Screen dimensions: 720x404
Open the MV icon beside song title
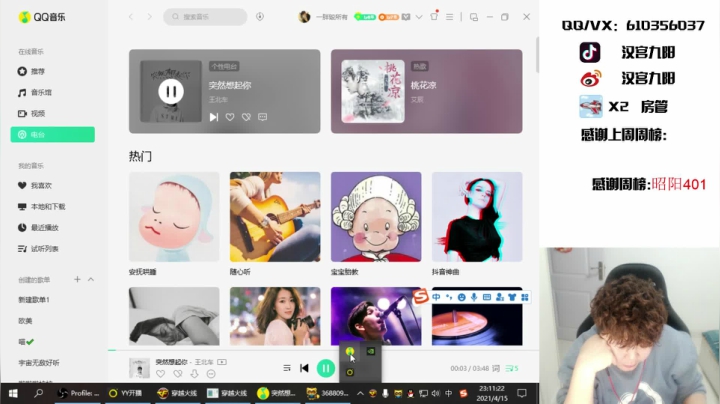tap(222, 362)
